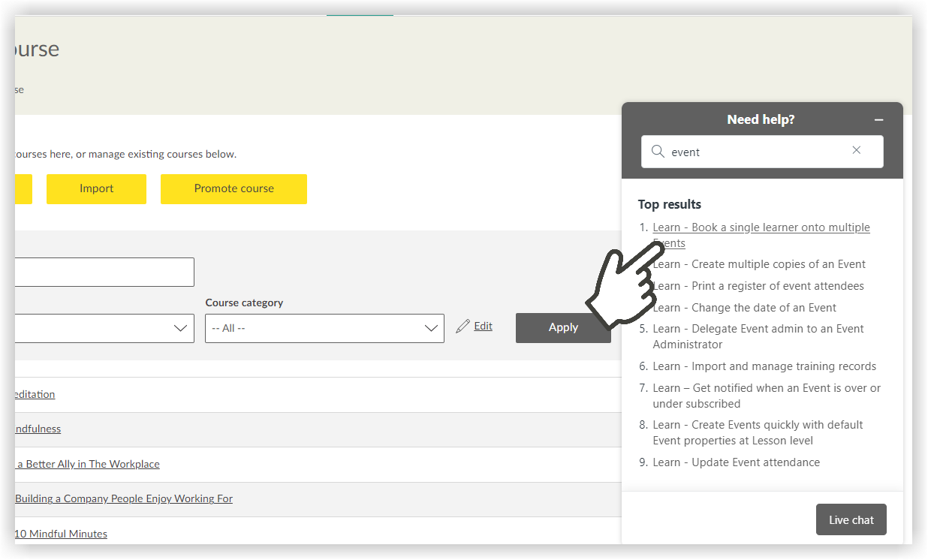Clear the help search text
This screenshot has width=928, height=560.
[x=857, y=151]
